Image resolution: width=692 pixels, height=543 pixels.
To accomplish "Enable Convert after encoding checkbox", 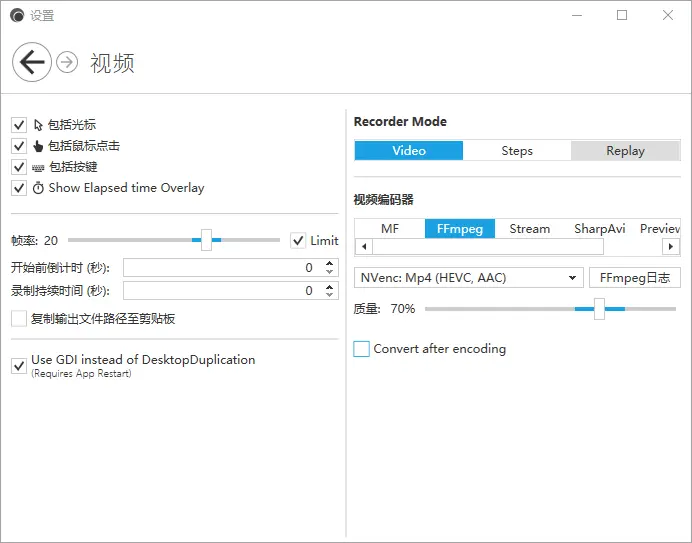I will [x=361, y=349].
